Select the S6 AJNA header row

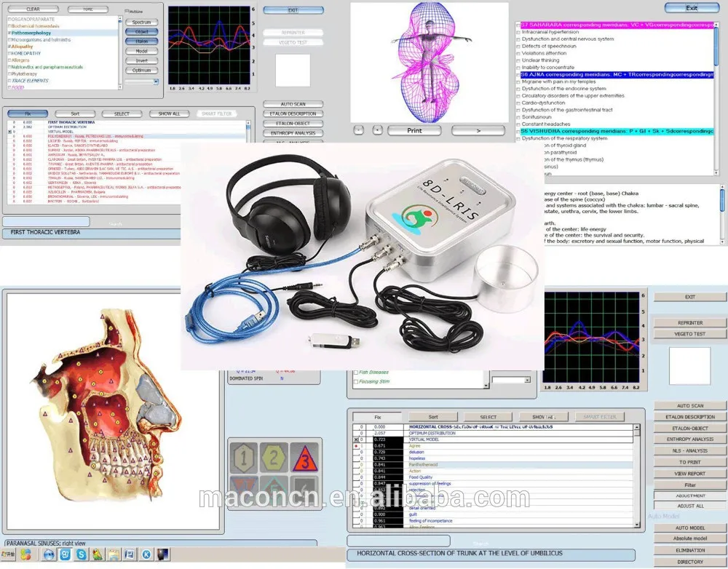point(617,74)
